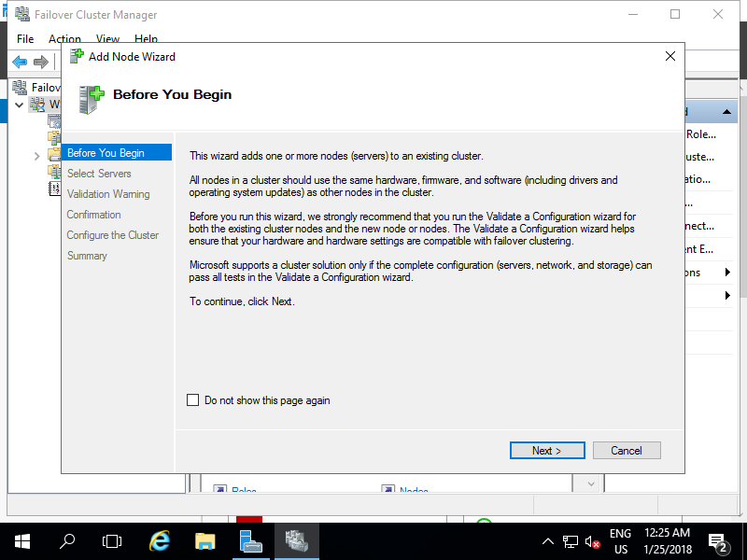Select the 'Select Servers' wizard step

[99, 174]
